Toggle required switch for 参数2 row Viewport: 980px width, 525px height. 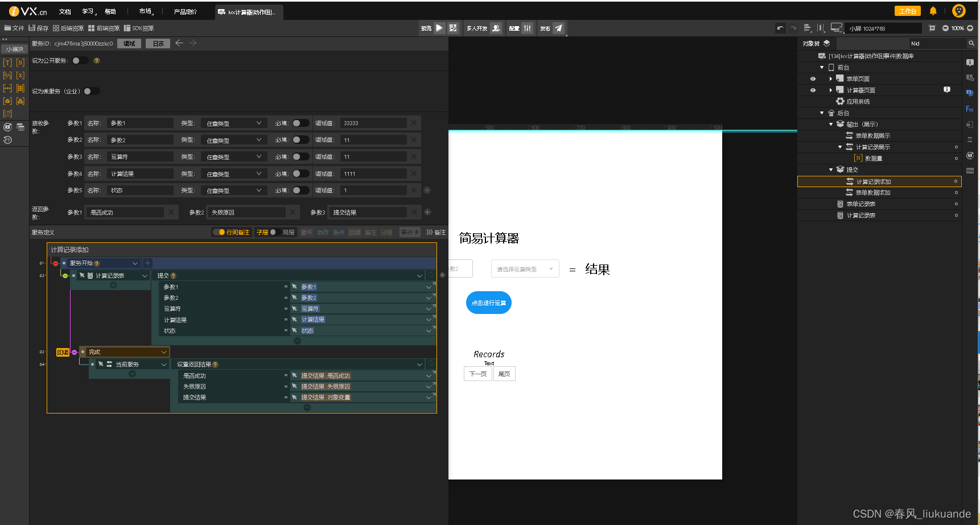point(300,139)
